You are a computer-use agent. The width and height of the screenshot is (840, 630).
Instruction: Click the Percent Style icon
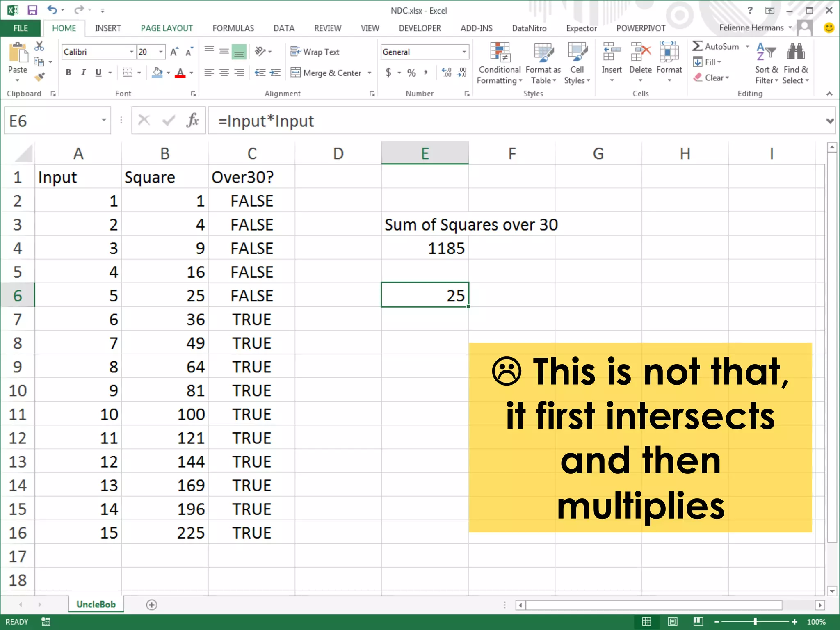pos(411,73)
